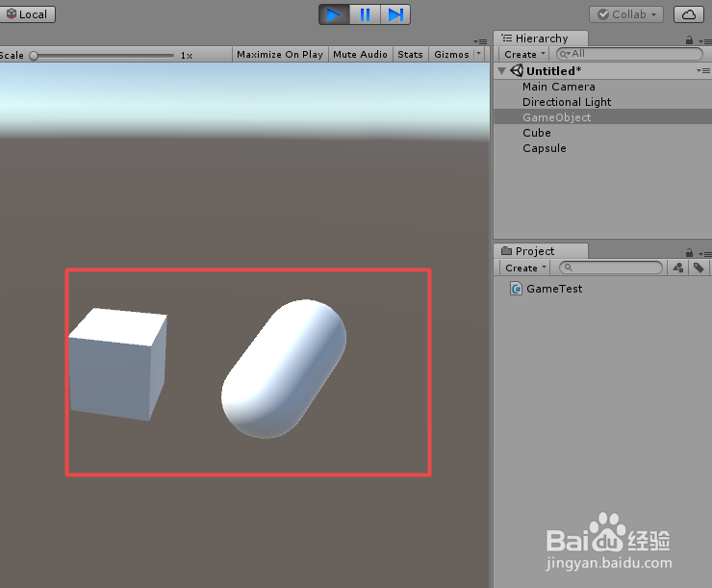Toggle the Stats overlay
This screenshot has height=588, width=712.
(x=410, y=55)
